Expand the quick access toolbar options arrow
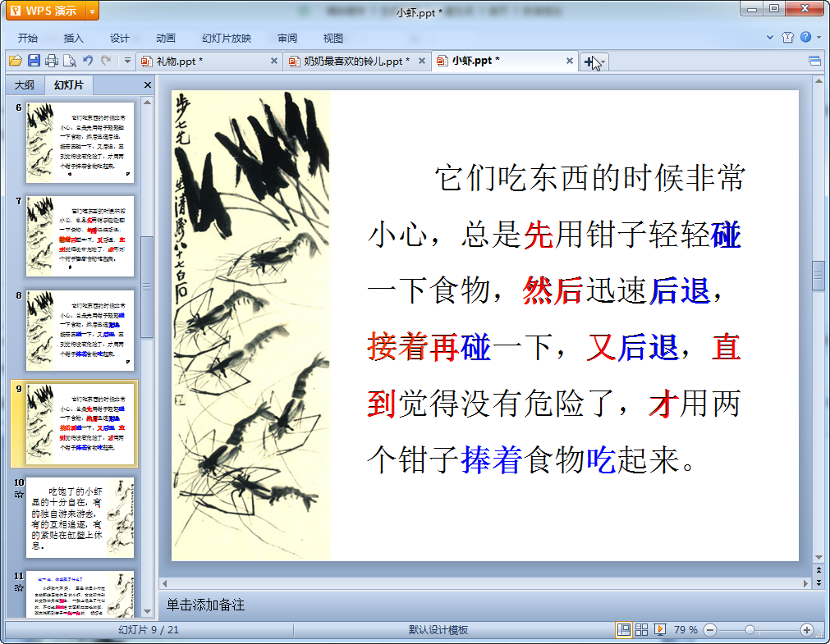Viewport: 830px width, 644px height. (127, 61)
